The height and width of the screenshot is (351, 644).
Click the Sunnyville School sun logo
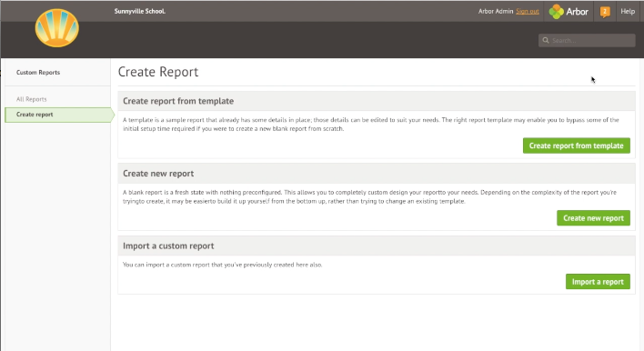56,28
